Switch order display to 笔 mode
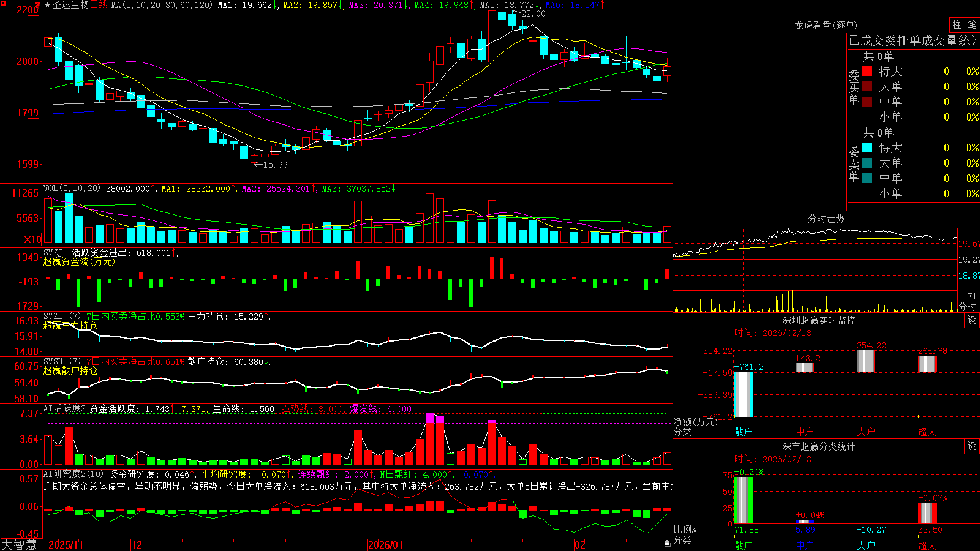Image resolution: width=980 pixels, height=551 pixels. click(972, 24)
